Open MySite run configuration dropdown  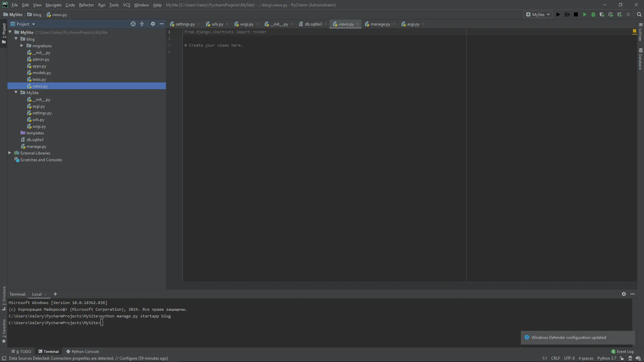click(538, 14)
